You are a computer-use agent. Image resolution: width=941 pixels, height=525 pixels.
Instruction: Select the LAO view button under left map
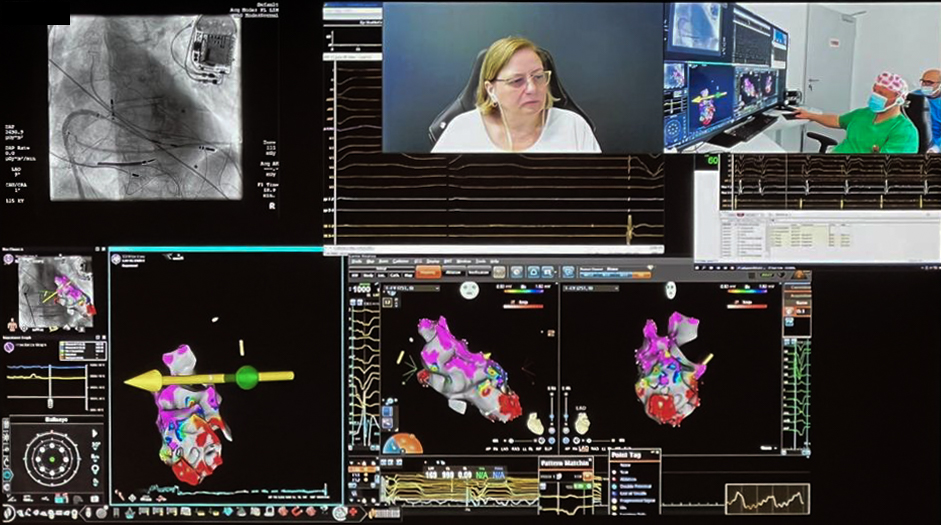tap(506, 448)
